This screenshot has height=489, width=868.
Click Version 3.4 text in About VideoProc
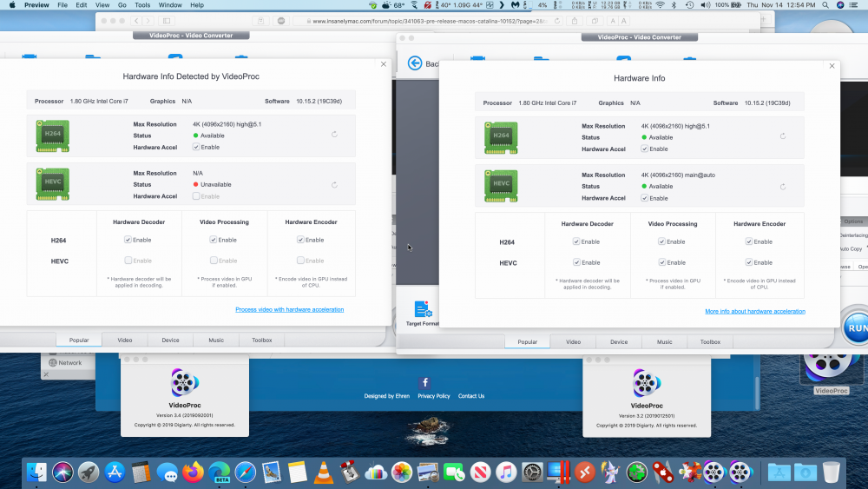184,415
